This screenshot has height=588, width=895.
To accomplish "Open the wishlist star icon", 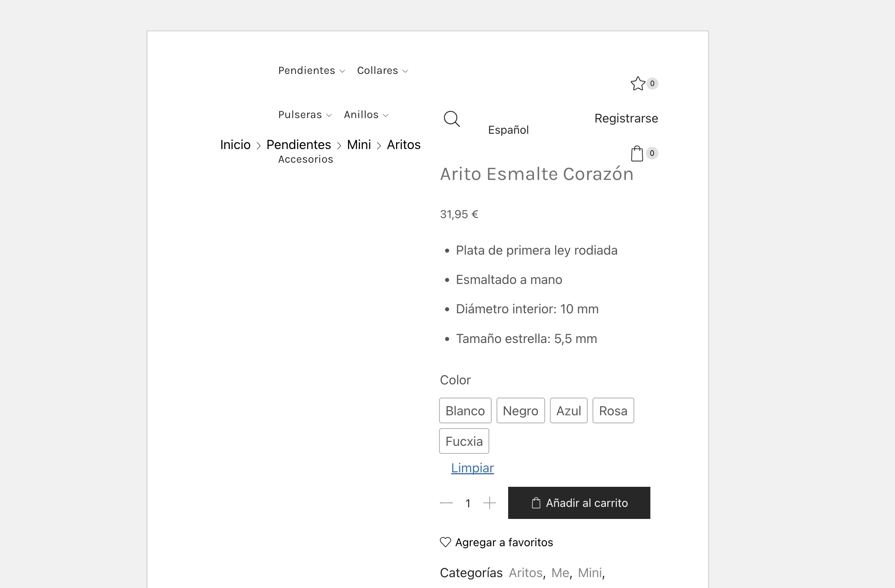I will click(638, 84).
